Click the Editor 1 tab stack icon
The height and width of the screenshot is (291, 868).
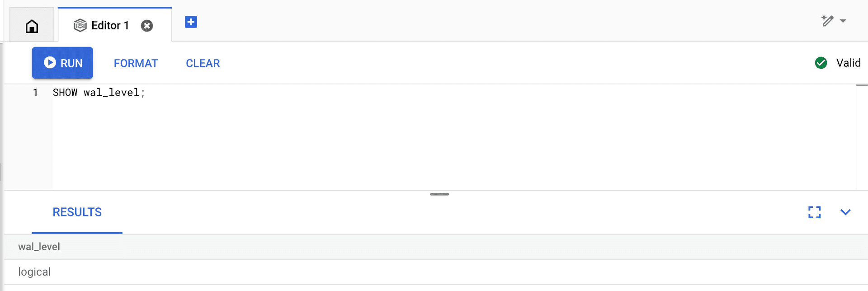tap(80, 26)
